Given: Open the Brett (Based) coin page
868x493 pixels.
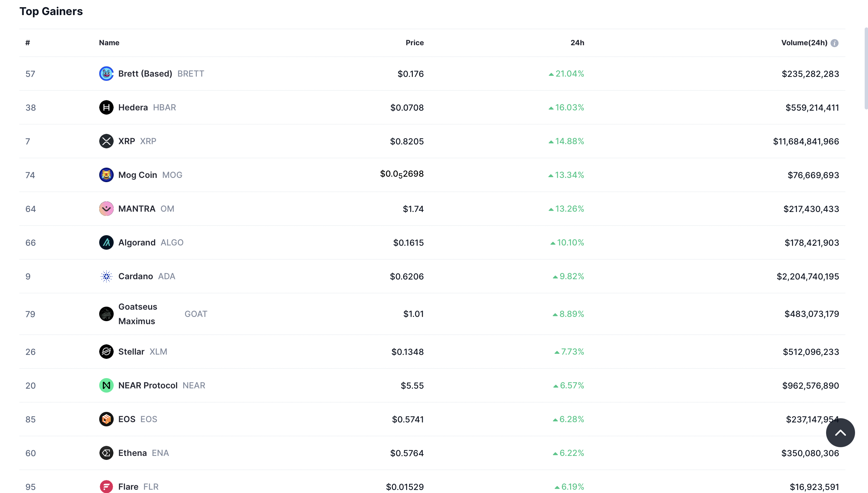Looking at the screenshot, I should coord(145,74).
